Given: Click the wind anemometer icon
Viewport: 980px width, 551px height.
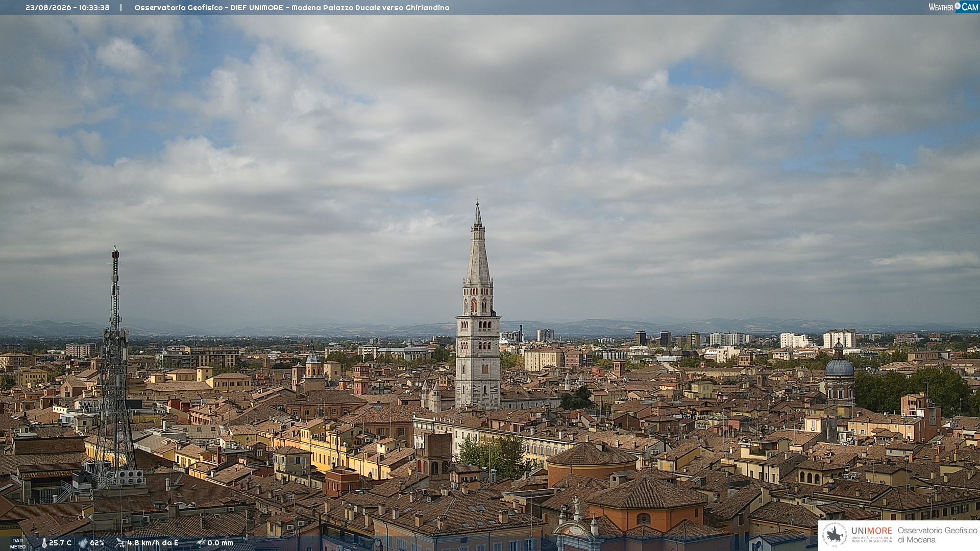Looking at the screenshot, I should tap(120, 543).
